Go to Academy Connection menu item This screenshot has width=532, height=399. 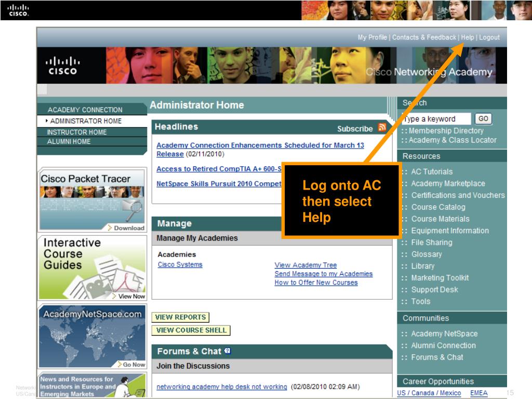coord(85,110)
